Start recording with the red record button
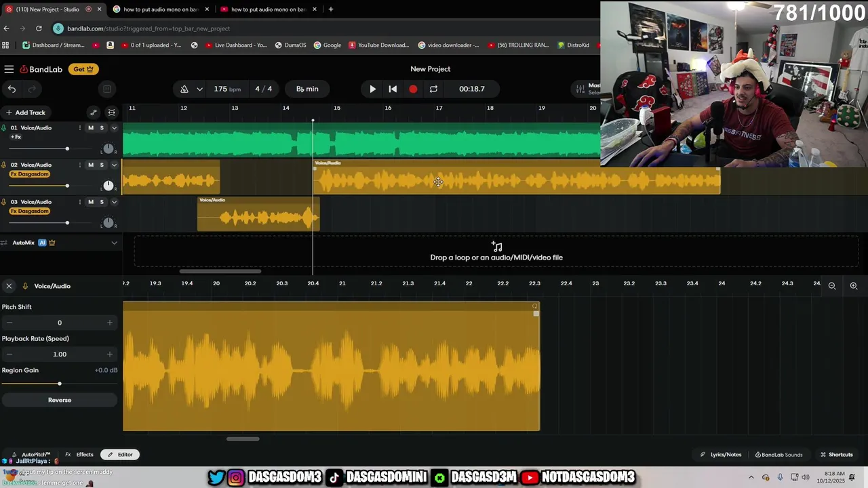Viewport: 868px width, 488px height. 413,89
